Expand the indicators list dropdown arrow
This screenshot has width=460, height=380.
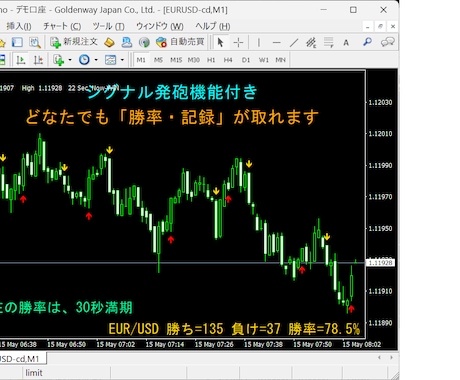(70, 60)
